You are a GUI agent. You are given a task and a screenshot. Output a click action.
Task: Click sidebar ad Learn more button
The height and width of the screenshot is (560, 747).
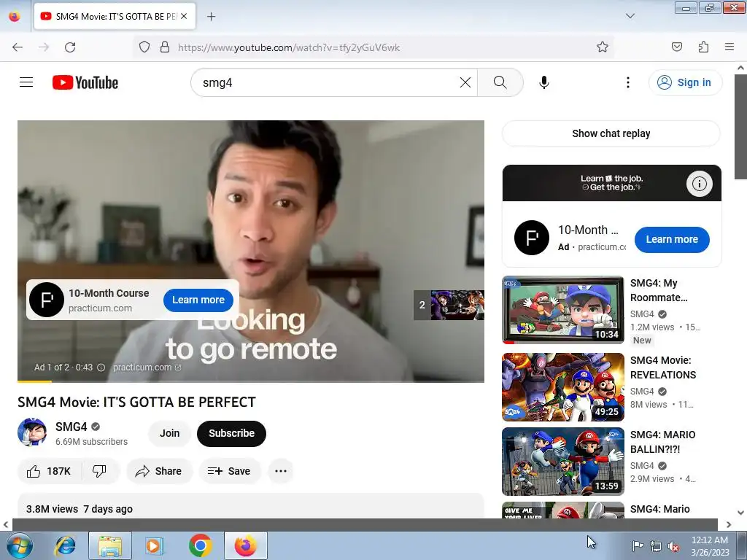point(672,239)
